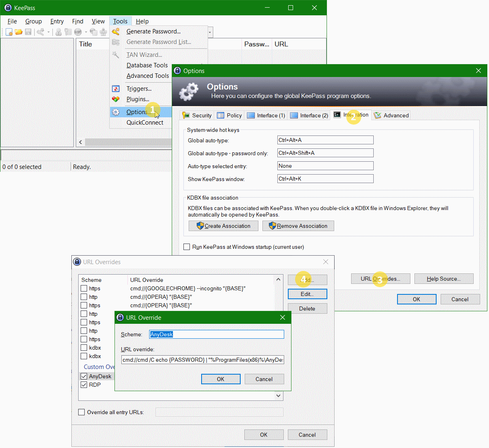Click the Save Database floppy icon

[x=28, y=32]
